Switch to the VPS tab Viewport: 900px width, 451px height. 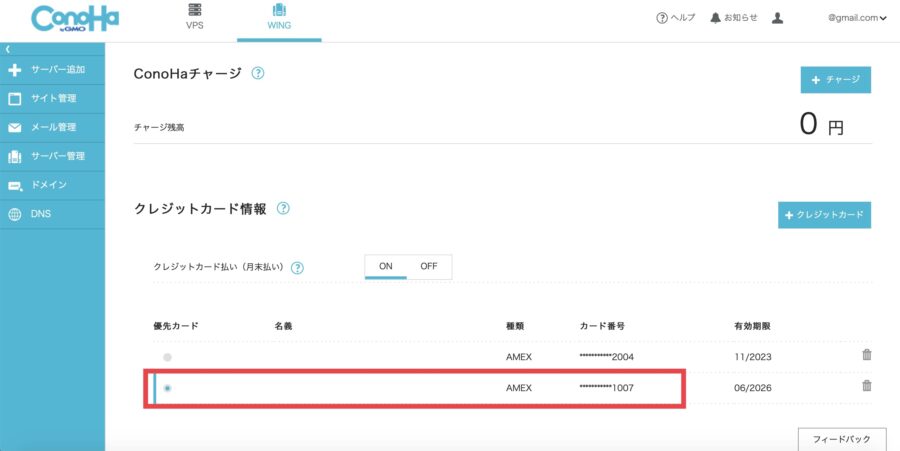coord(195,17)
